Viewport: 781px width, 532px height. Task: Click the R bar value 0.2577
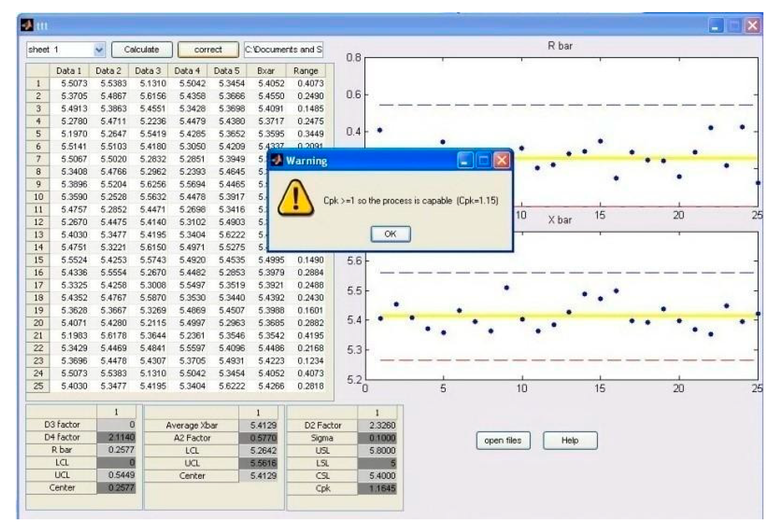(117, 449)
